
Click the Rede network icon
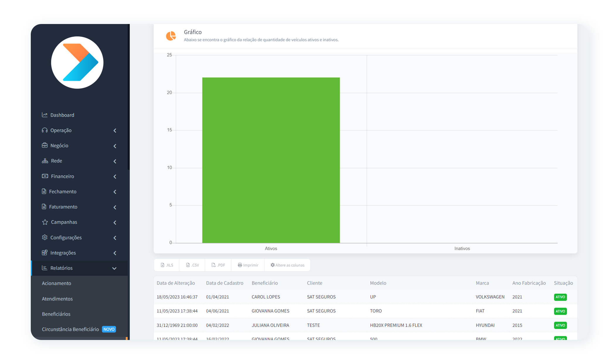pos(45,161)
